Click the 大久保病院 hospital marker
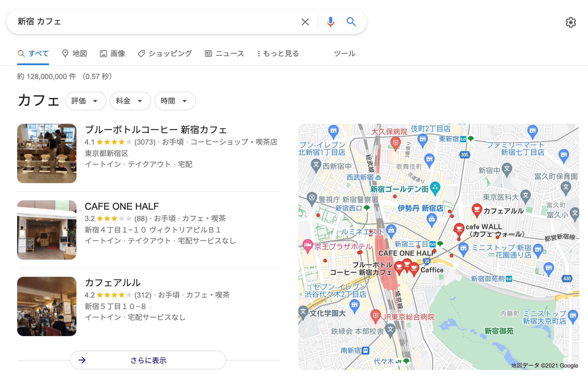588x385 pixels. click(395, 144)
